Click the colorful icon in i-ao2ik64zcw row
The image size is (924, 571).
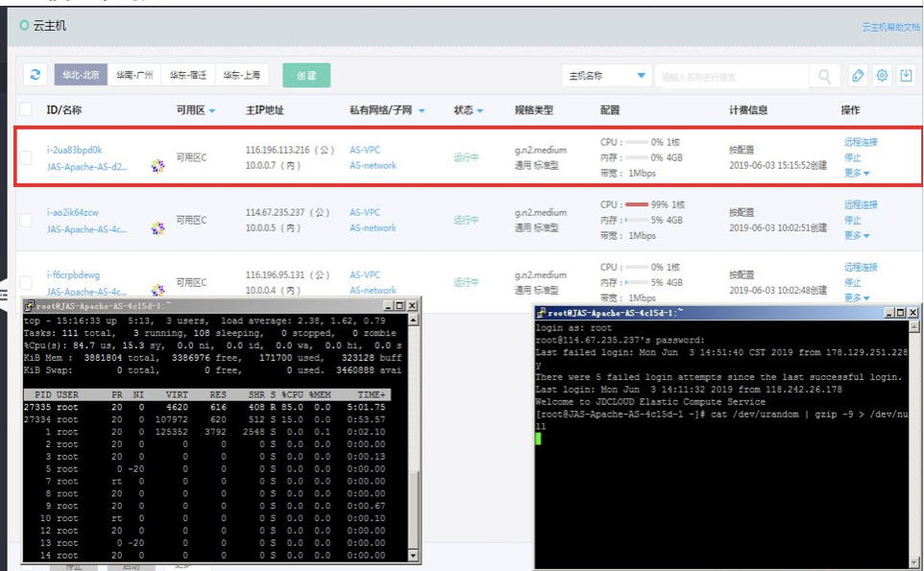158,228
